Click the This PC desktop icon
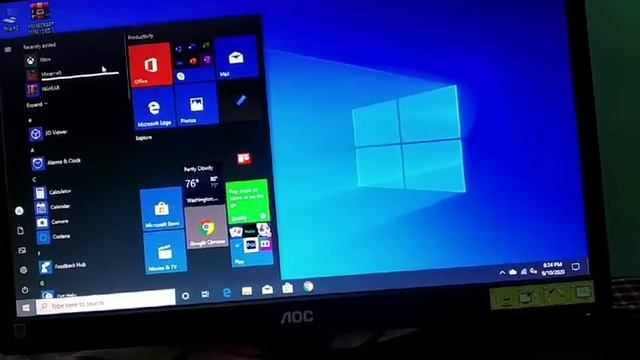640x360 pixels. [10, 20]
